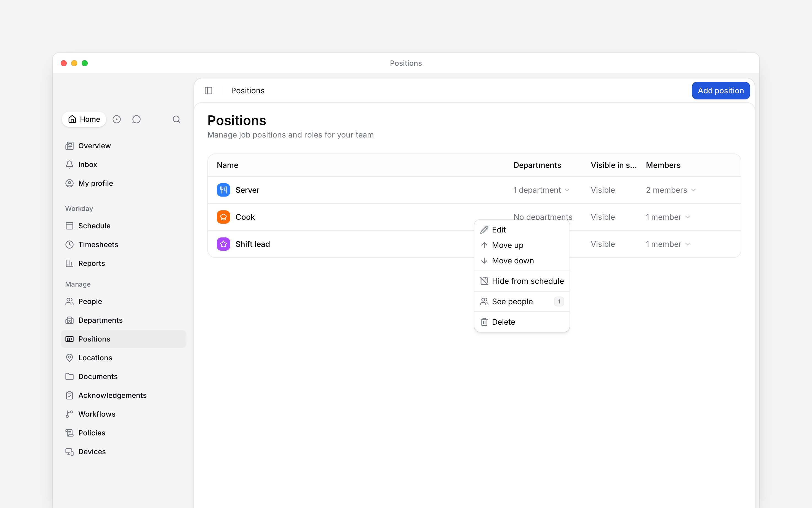Click the Schedule calendar icon
Image resolution: width=812 pixels, height=508 pixels.
coord(70,226)
